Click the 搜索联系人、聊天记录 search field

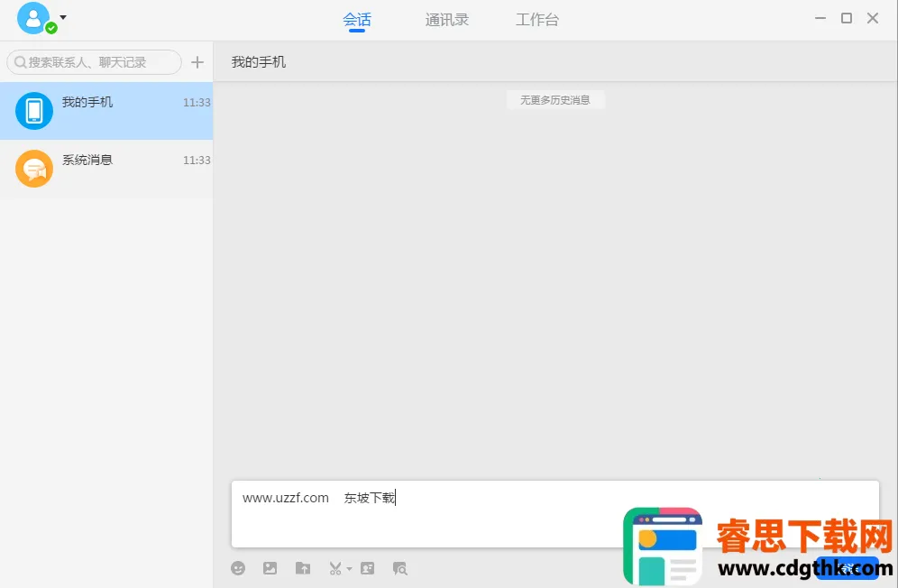click(x=95, y=62)
